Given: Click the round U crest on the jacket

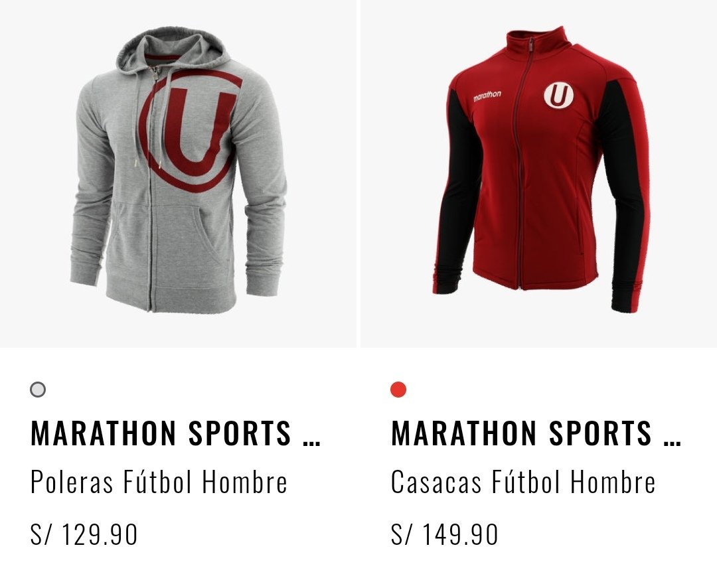Looking at the screenshot, I should (x=558, y=96).
